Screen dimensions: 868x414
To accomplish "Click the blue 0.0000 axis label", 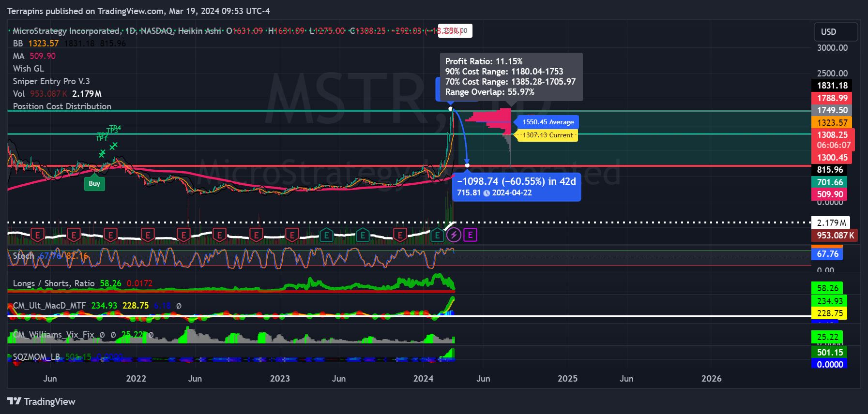I will coord(829,365).
